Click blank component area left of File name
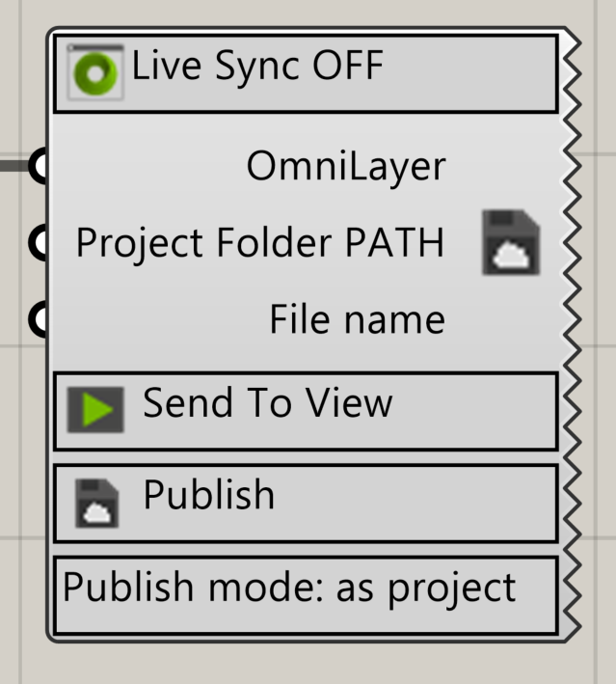Screen dimensions: 616x684 154,320
